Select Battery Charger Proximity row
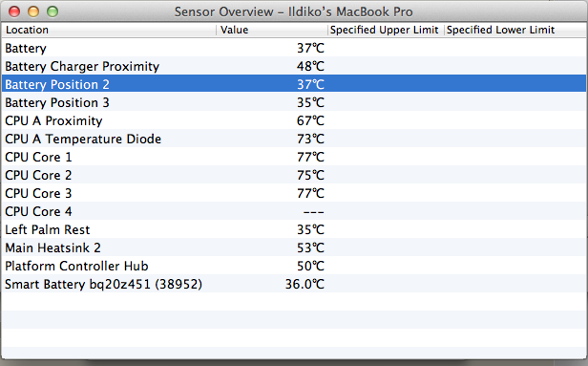 [x=294, y=66]
